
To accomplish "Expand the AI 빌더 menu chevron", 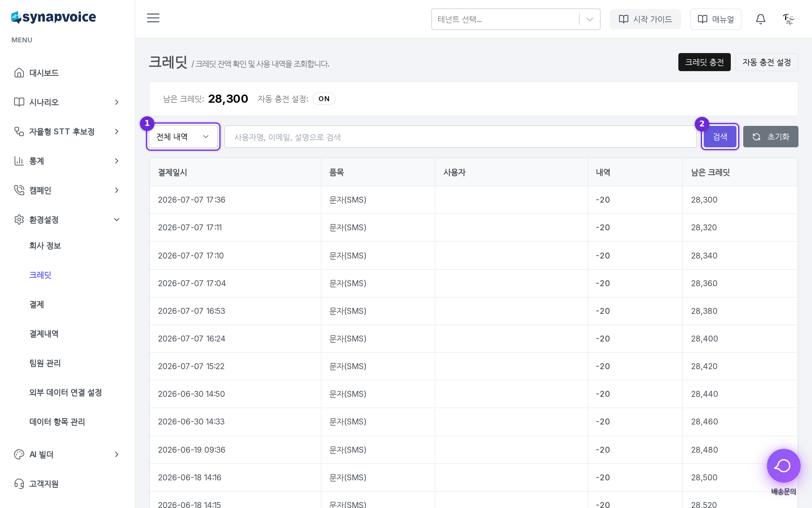I will [x=117, y=454].
